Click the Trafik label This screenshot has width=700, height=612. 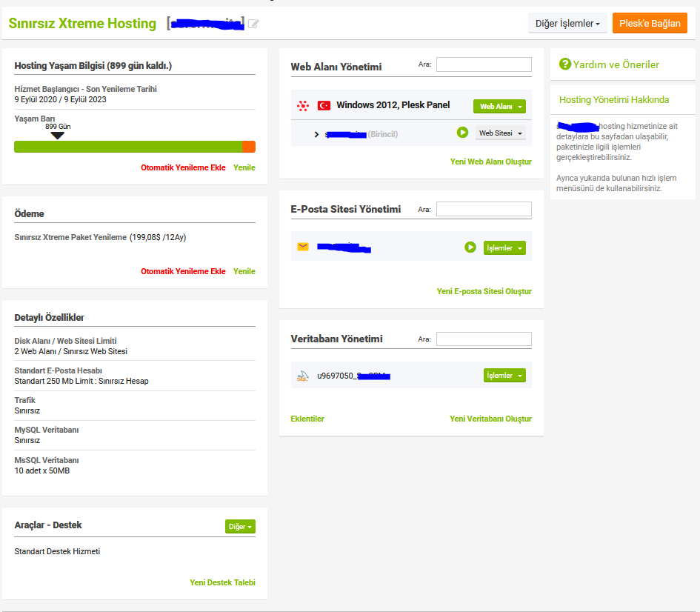coord(24,400)
